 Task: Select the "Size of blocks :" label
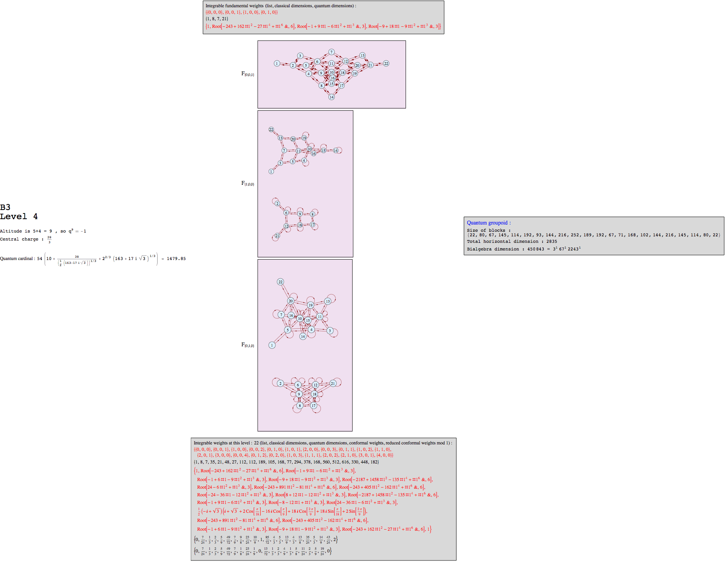(x=489, y=230)
